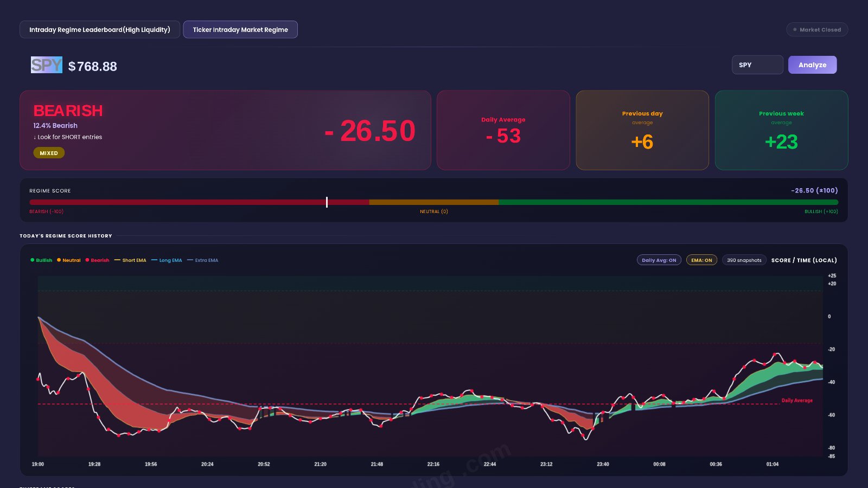The width and height of the screenshot is (868, 488).
Task: Click the '-26.50 (±100)' regime score readout
Action: point(814,190)
